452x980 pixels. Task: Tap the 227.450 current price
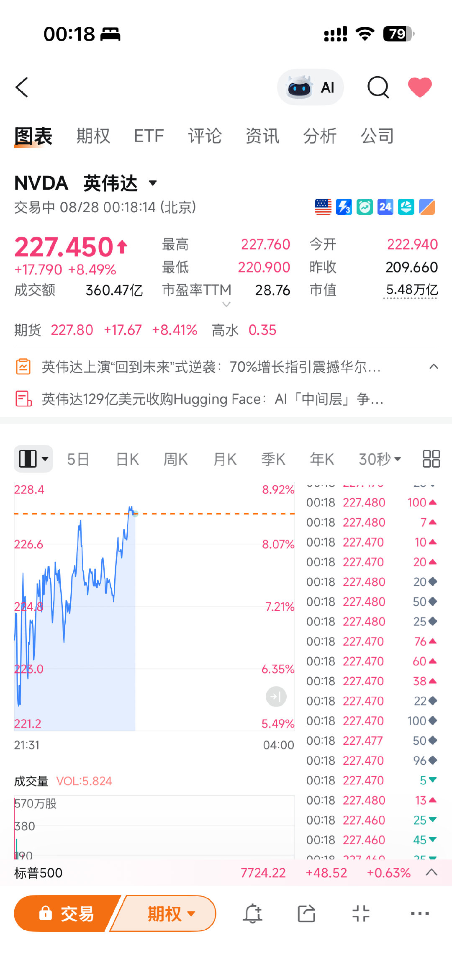coord(64,247)
